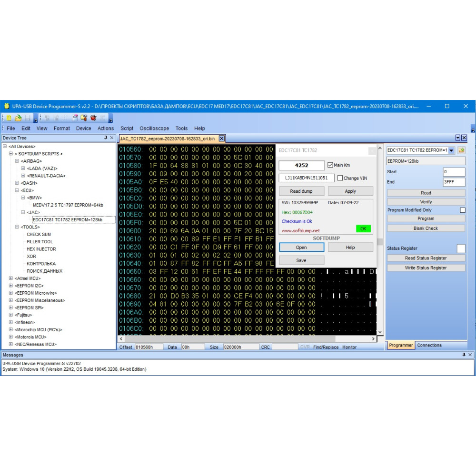This screenshot has width=476, height=476.
Task: Expand the DASH tree node
Action: coord(17,183)
